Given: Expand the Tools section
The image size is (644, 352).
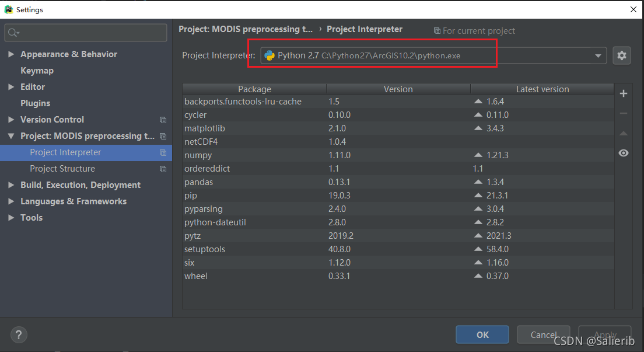Looking at the screenshot, I should (11, 218).
